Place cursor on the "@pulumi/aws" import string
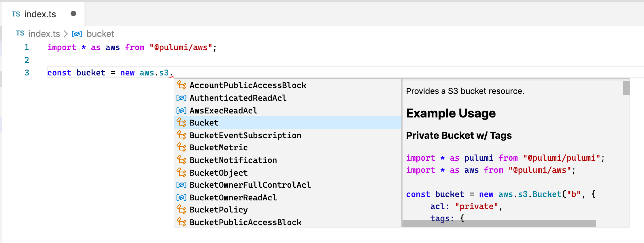 pyautogui.click(x=181, y=47)
